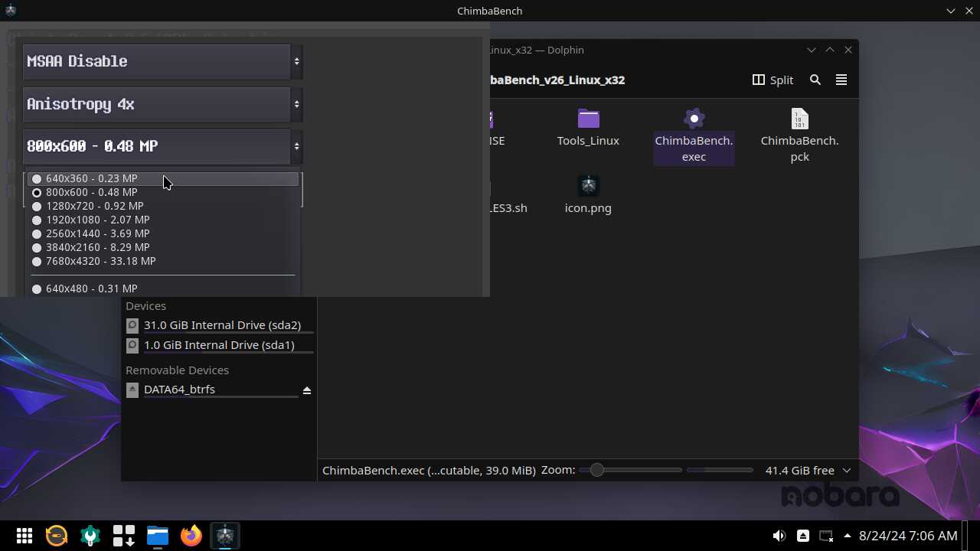Open the network status tray icon
Viewport: 980px width, 551px height.
pyautogui.click(x=826, y=536)
